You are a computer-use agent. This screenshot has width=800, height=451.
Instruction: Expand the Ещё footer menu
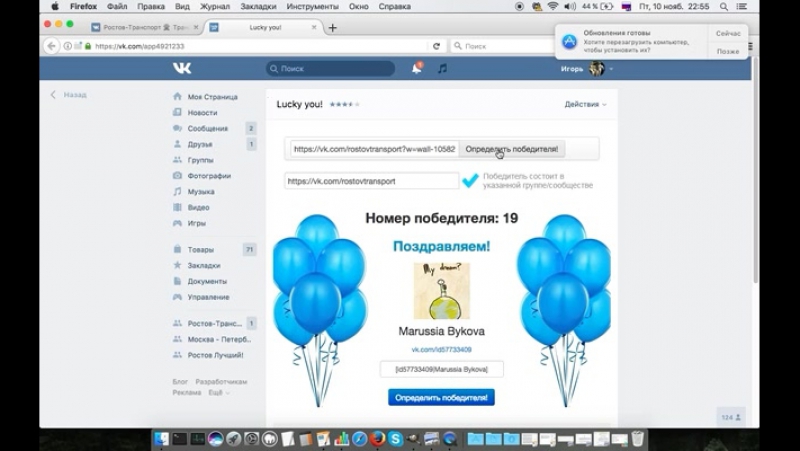pyautogui.click(x=218, y=392)
